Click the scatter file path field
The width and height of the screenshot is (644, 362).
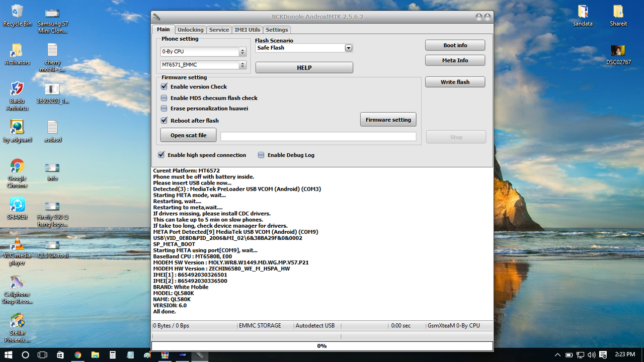(x=318, y=136)
